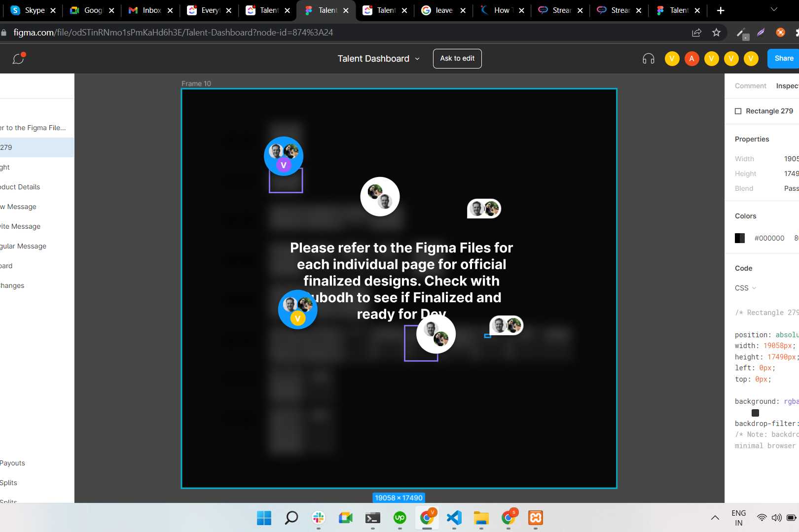Open a new browser tab

pyautogui.click(x=721, y=10)
